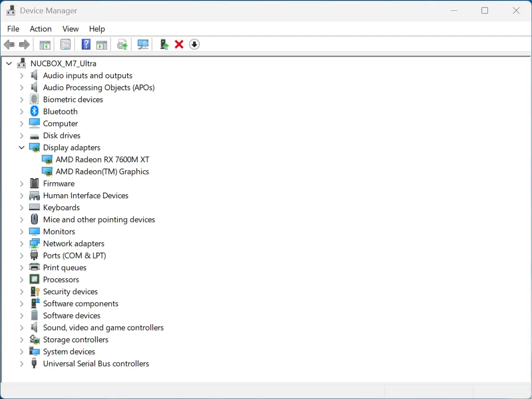Click the Disable device down-arrow icon

(x=194, y=44)
